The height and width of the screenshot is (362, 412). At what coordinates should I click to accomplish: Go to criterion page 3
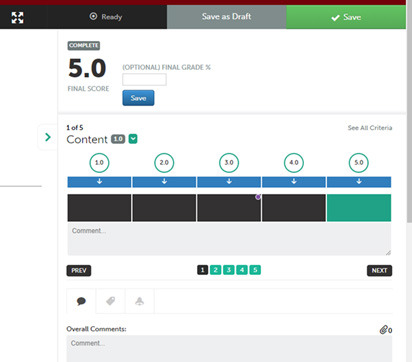(229, 270)
